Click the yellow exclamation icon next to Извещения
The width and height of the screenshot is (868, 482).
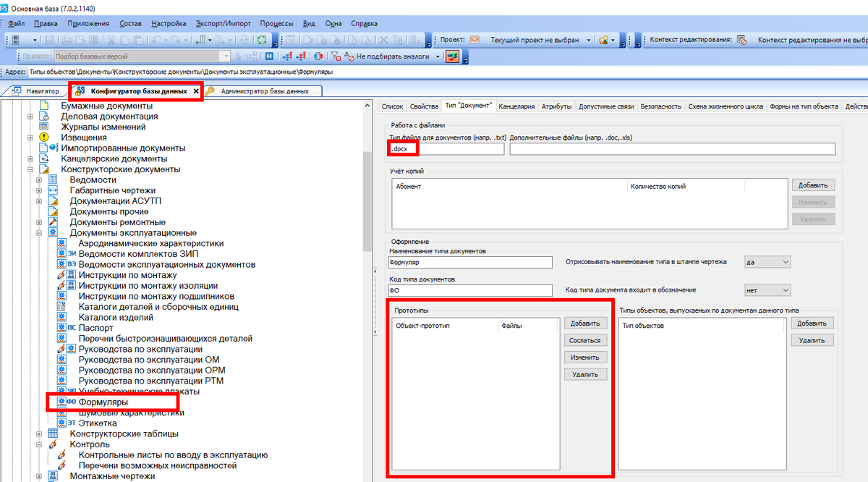point(44,138)
